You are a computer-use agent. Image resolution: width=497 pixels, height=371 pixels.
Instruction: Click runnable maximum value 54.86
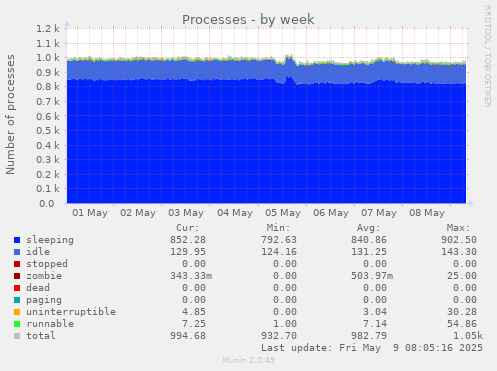coord(462,324)
